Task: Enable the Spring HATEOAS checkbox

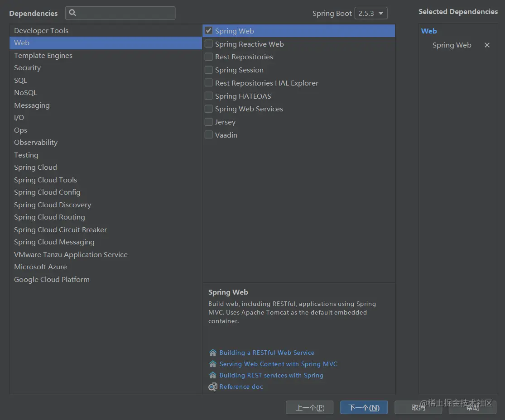Action: pyautogui.click(x=209, y=95)
